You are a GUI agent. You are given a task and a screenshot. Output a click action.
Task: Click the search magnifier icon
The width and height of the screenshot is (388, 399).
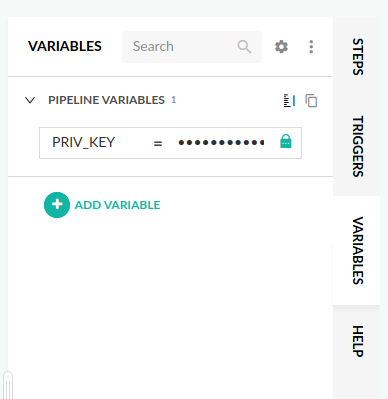[244, 47]
